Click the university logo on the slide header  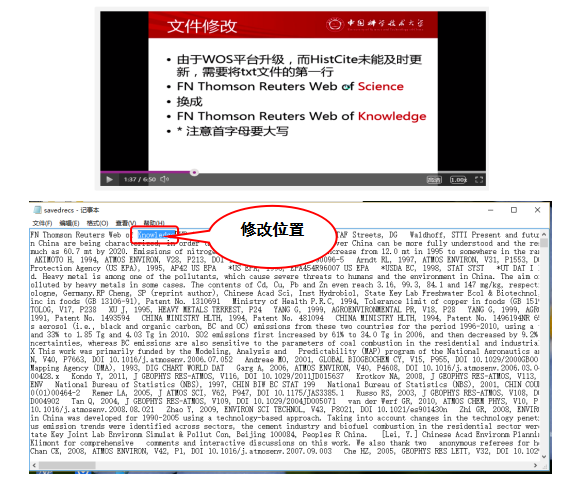375,24
